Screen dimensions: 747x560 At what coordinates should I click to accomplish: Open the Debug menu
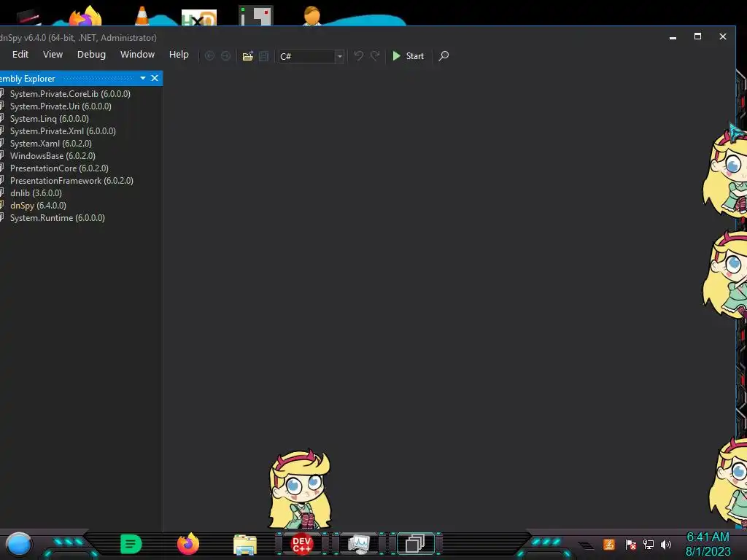[x=91, y=55]
